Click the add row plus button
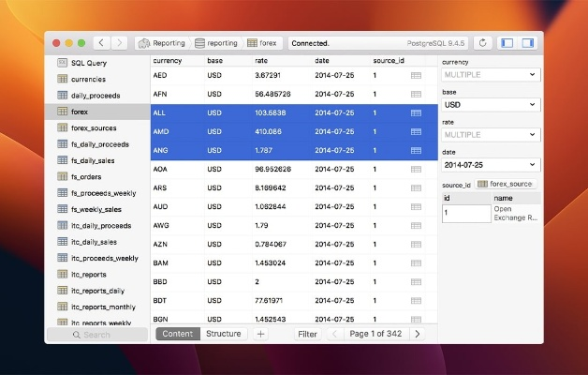Viewport: 588px width, 375px height. coord(260,334)
